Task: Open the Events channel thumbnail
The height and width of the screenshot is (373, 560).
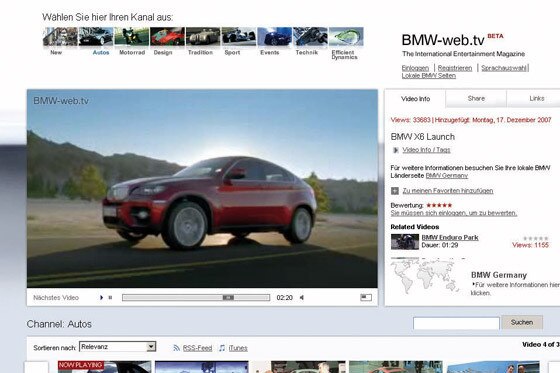Action: [274, 36]
